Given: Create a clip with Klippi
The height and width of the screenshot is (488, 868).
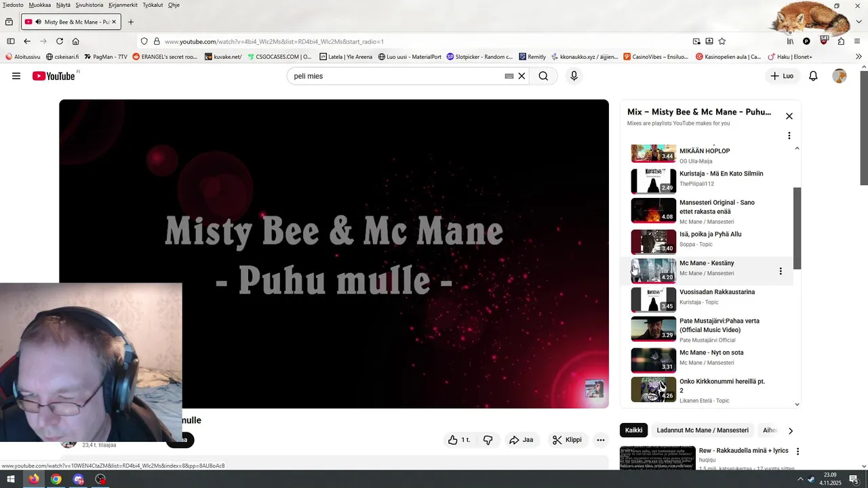Looking at the screenshot, I should pos(567,440).
